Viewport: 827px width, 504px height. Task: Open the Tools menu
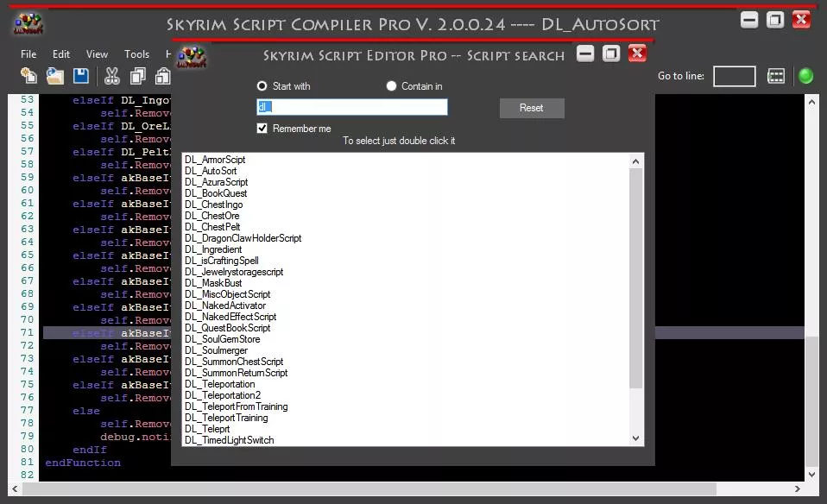tap(136, 54)
